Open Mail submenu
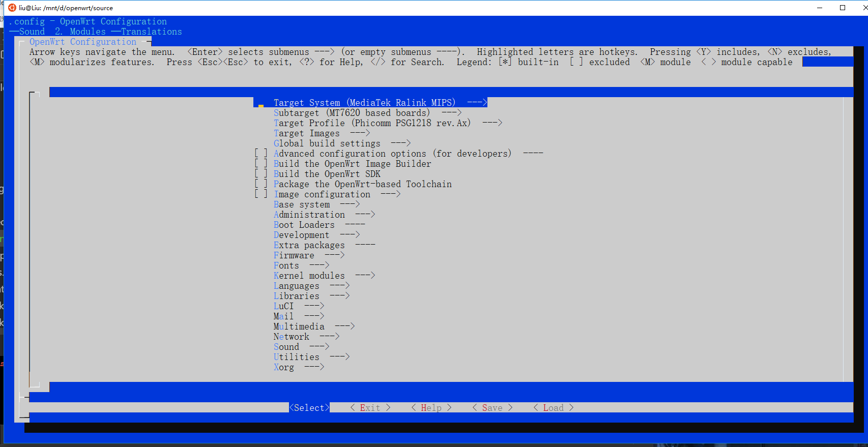868x447 pixels. [x=299, y=316]
